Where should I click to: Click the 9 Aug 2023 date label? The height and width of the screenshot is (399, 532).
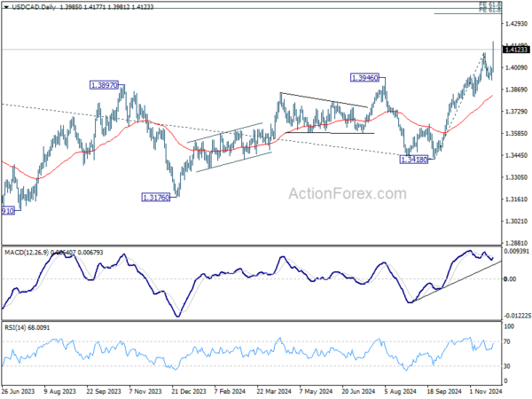[60, 392]
